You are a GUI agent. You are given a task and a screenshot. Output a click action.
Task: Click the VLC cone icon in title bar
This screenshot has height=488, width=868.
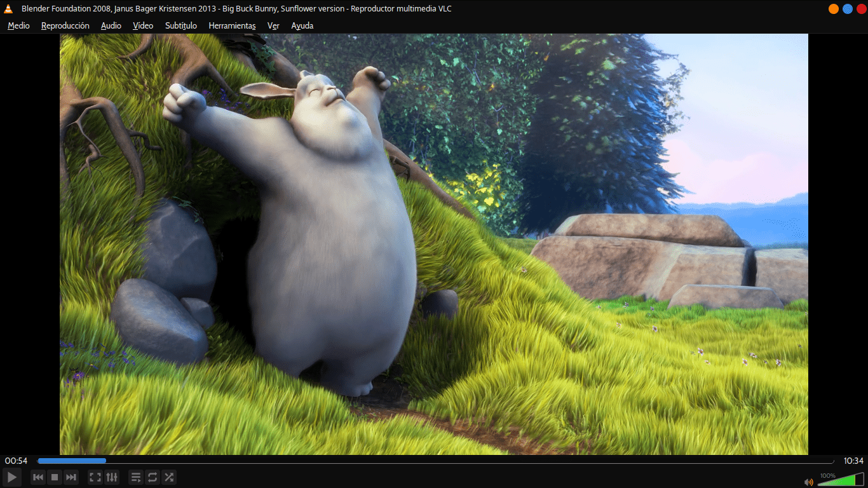click(9, 8)
